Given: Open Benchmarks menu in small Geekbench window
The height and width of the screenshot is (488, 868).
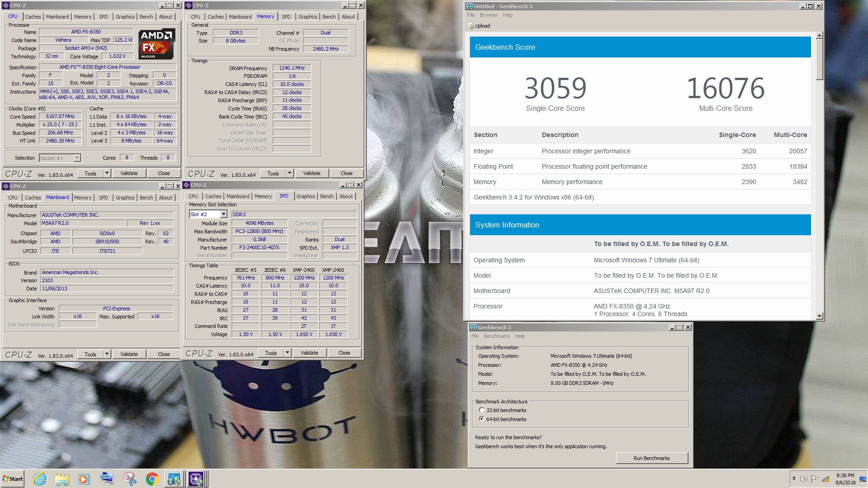Looking at the screenshot, I should (497, 336).
